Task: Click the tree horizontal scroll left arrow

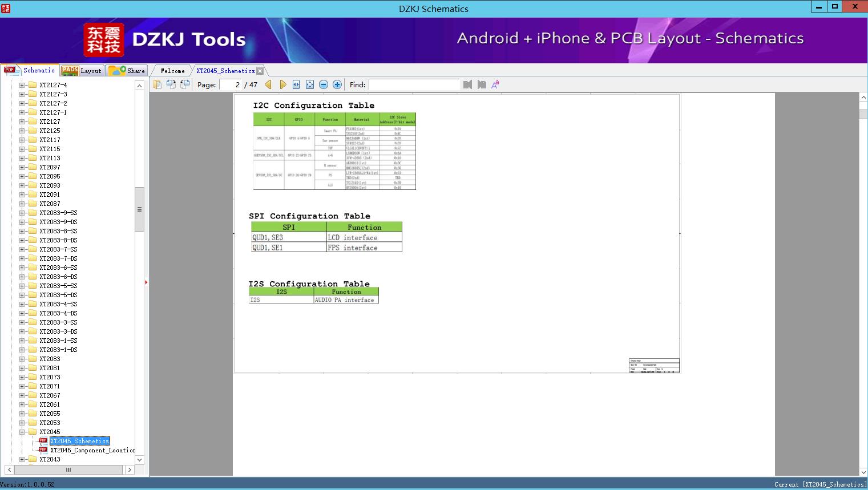Action: [x=9, y=469]
